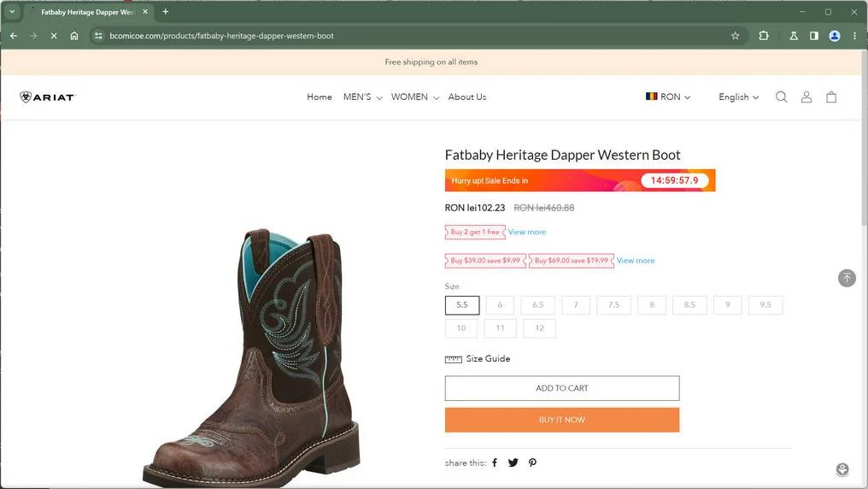Open the Size Guide link
Viewport: 868px width, 489px height.
pos(488,359)
